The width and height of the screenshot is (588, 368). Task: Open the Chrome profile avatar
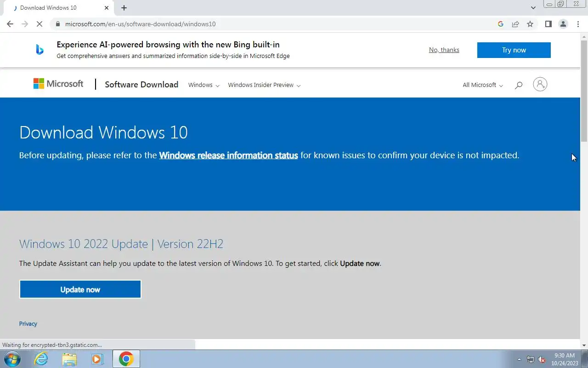[x=563, y=24]
